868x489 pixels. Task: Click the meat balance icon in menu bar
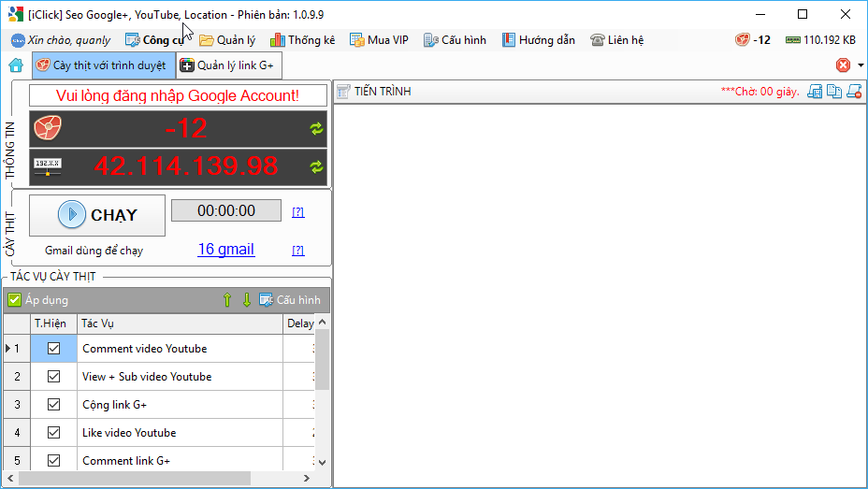(x=743, y=40)
